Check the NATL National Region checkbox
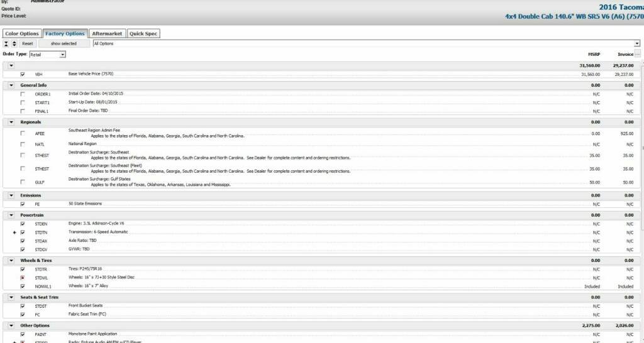The image size is (644, 343). [23, 144]
